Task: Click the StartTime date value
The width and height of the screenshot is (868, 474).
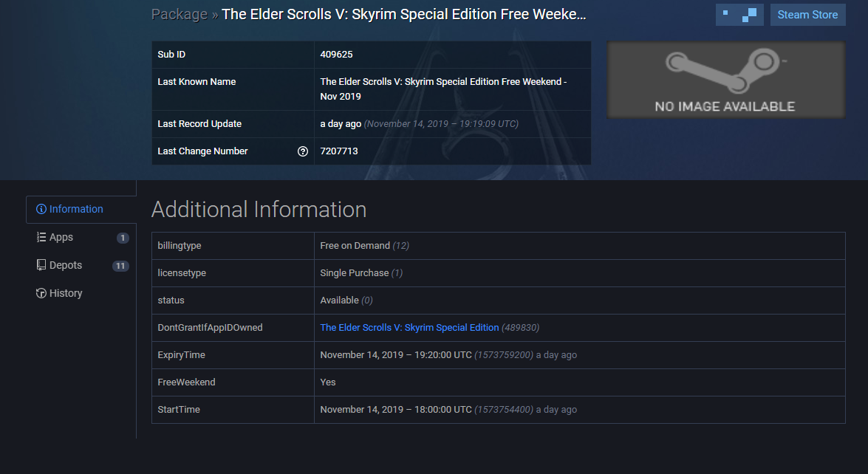Action: (x=396, y=410)
